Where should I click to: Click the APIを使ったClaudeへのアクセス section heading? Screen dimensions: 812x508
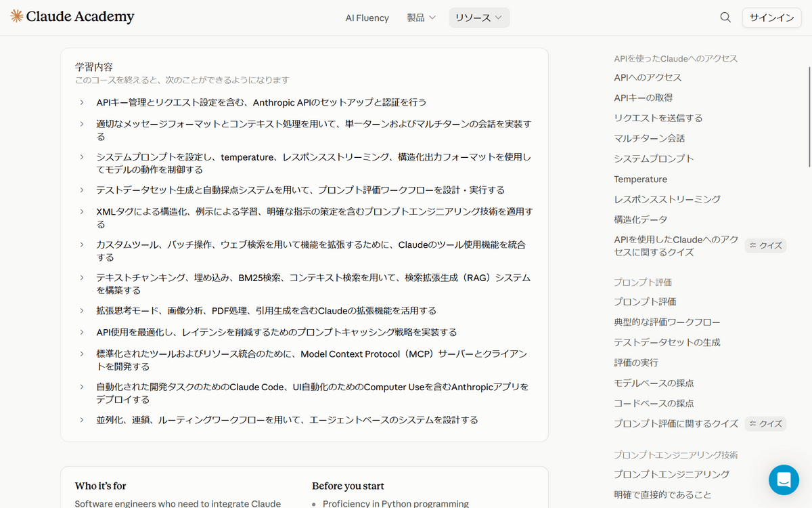pos(675,58)
